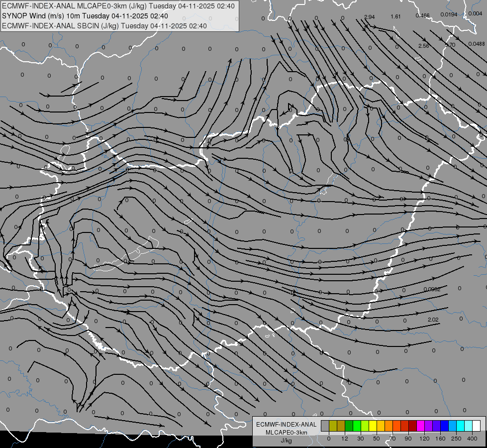This screenshot has height=448, width=487.
Task: Click the 'ECMWF-INDEX-ANAL SBCIN (J/kg)' title line
Action: (104, 26)
